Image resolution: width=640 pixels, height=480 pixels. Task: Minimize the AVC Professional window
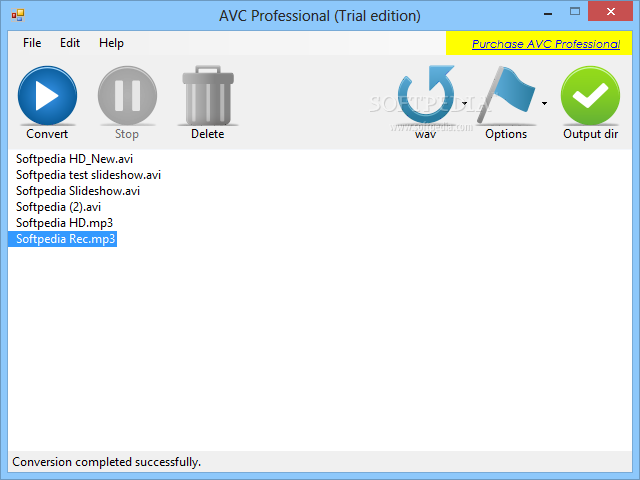point(548,14)
